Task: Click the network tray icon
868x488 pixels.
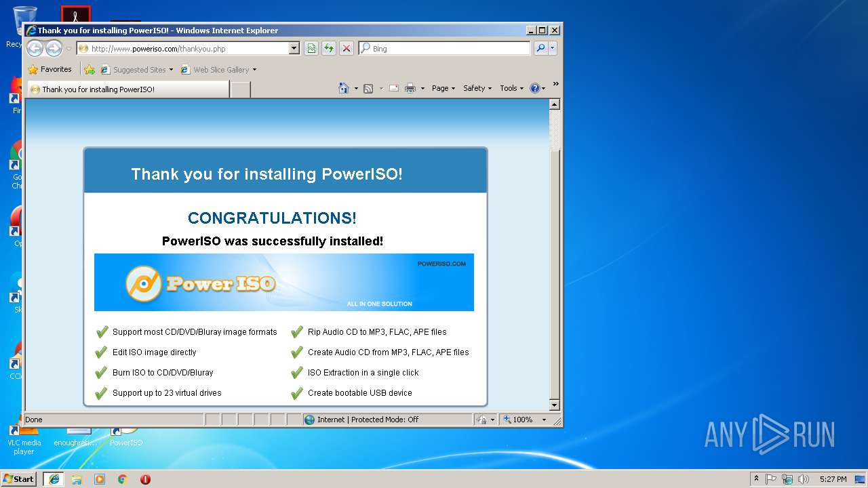Action: pos(787,479)
